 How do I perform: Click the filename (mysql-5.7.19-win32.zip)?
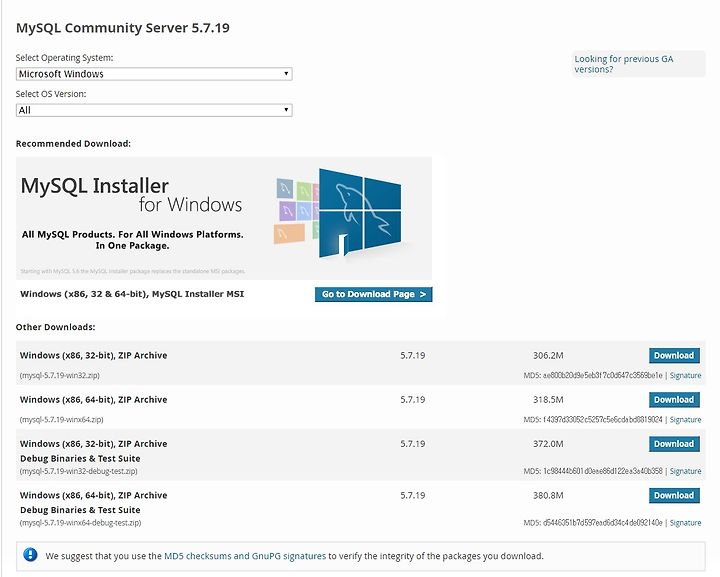60,375
